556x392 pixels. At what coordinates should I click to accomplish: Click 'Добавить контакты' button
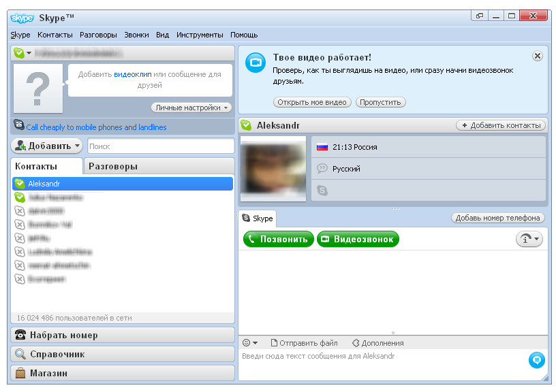coord(501,125)
